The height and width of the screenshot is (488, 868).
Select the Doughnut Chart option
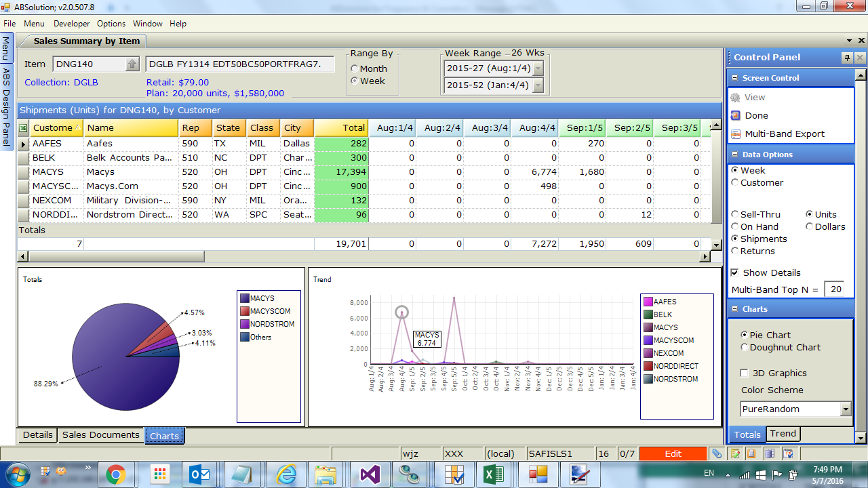pos(745,347)
